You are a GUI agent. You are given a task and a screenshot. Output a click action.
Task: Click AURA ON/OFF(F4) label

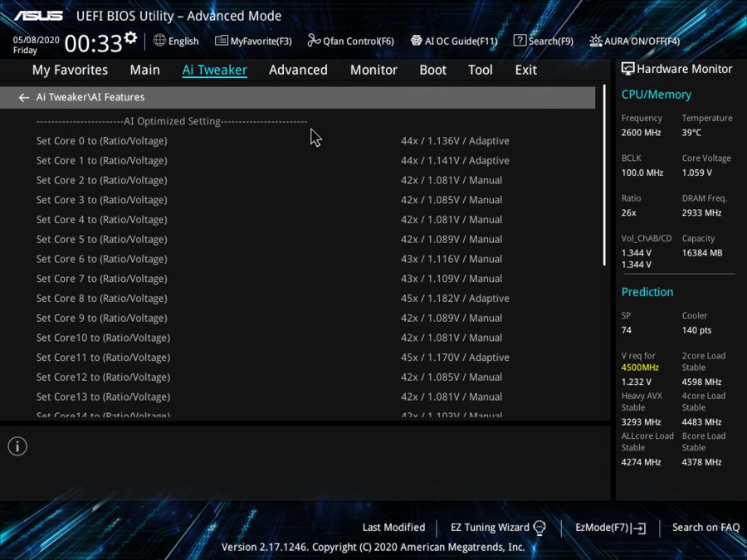click(x=642, y=41)
